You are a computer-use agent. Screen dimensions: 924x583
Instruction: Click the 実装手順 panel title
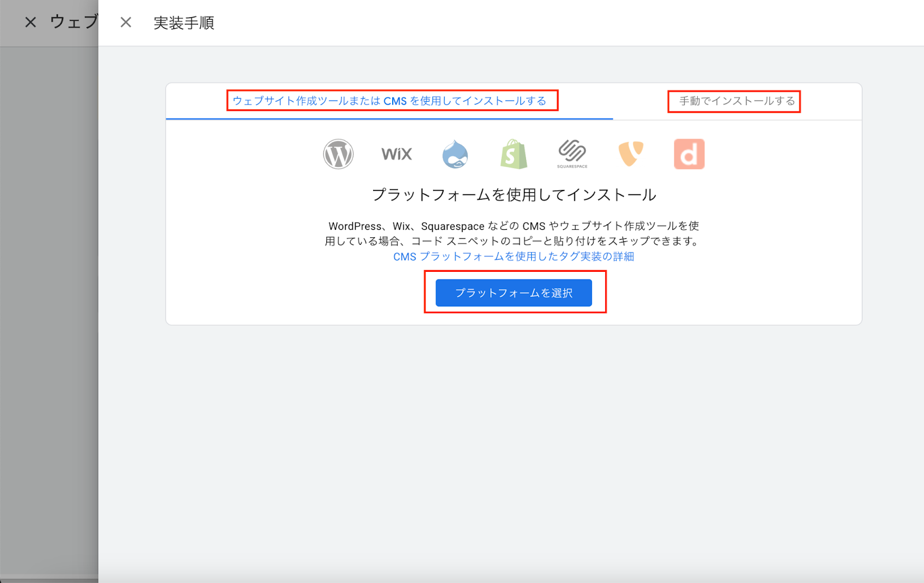coord(184,23)
